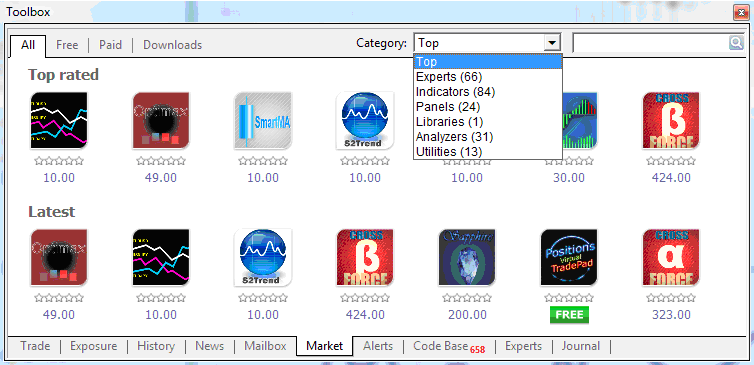Choose Experts (66) category
Image resolution: width=754 pixels, height=365 pixels.
[488, 76]
